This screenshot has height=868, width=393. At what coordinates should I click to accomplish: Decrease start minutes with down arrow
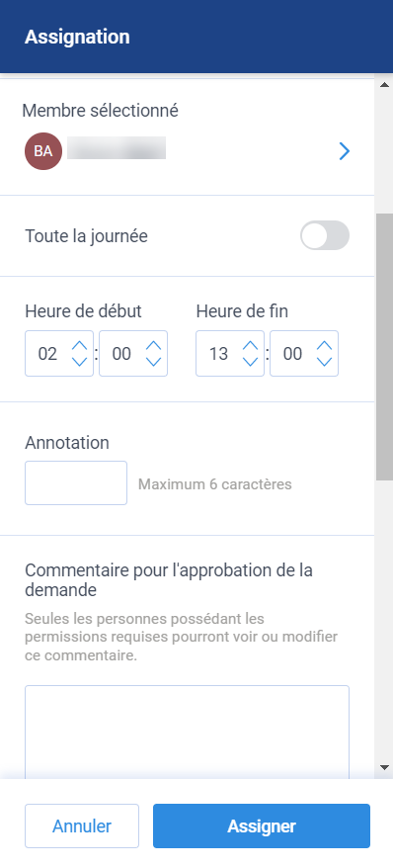click(153, 362)
